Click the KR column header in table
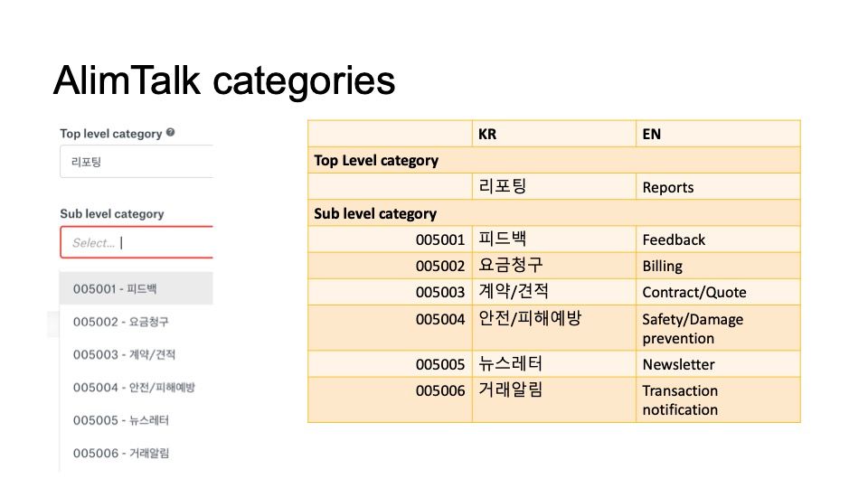 click(x=554, y=134)
